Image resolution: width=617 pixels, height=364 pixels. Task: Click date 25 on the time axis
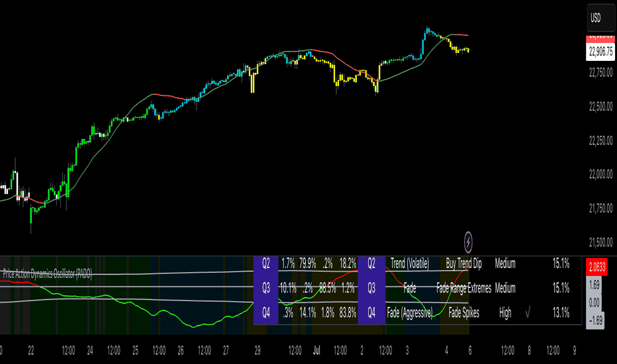(x=135, y=350)
